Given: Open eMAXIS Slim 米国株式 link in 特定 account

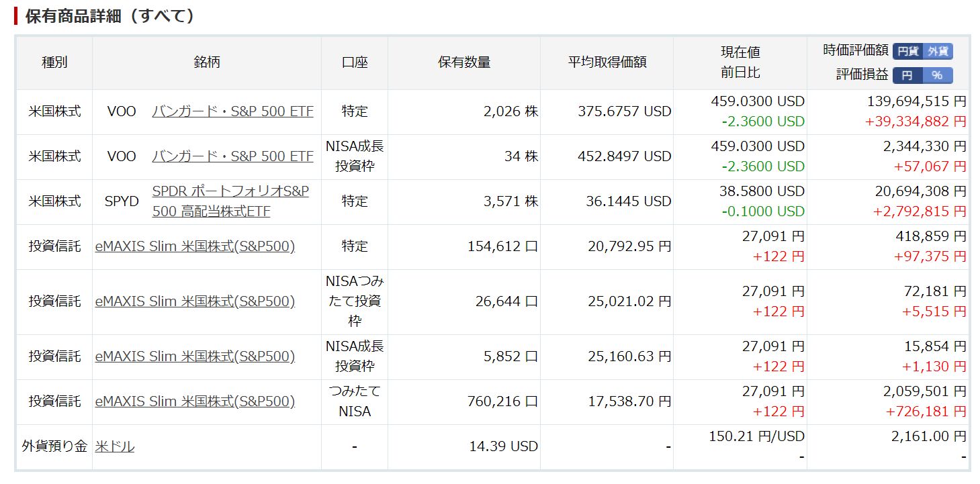Looking at the screenshot, I should pyautogui.click(x=195, y=246).
